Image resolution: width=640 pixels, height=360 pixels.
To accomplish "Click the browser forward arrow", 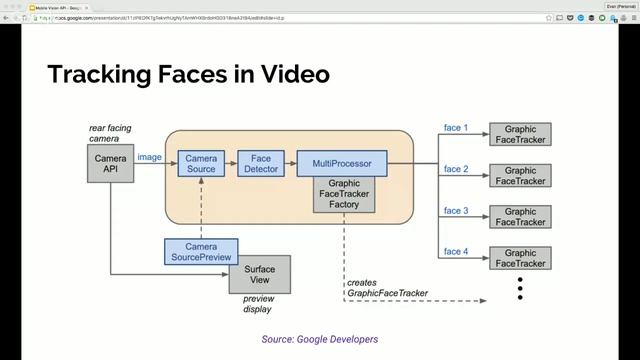I will pyautogui.click(x=16, y=18).
